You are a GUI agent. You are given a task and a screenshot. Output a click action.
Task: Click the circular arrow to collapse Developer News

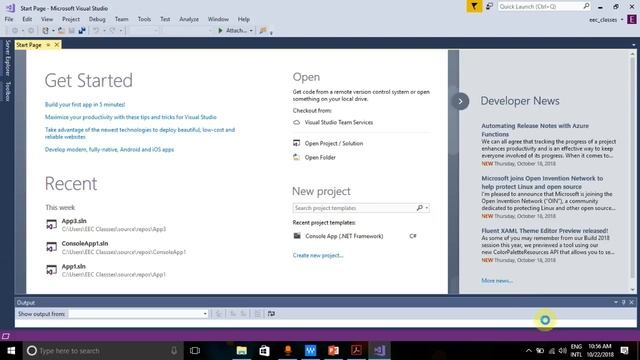[x=460, y=101]
